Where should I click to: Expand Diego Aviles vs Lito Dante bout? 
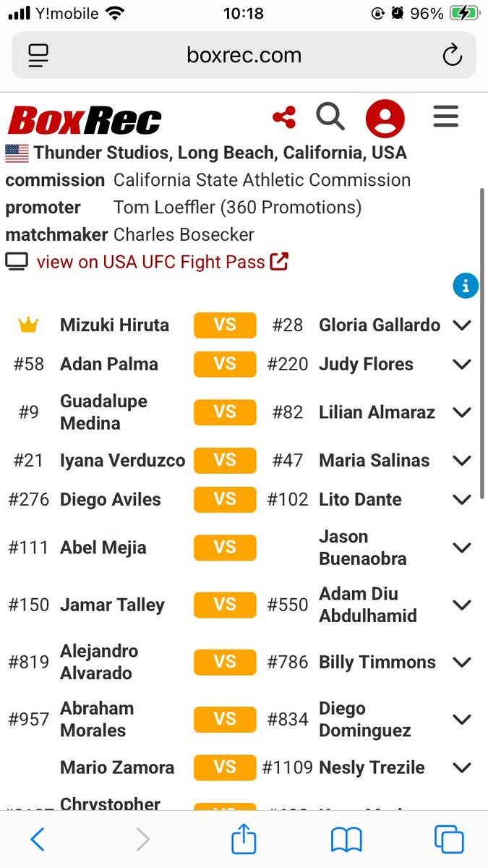(x=461, y=500)
